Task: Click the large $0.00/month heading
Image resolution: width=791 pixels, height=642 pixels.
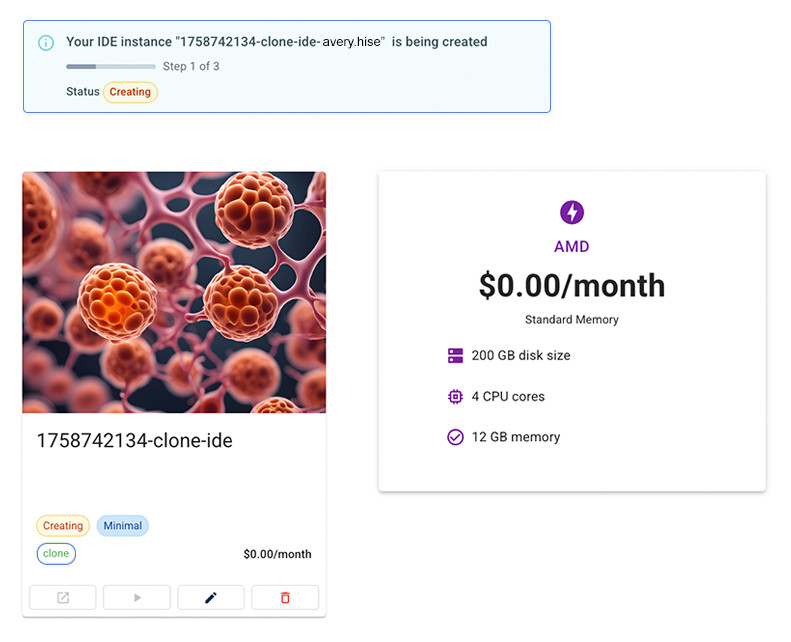Action: [x=572, y=286]
